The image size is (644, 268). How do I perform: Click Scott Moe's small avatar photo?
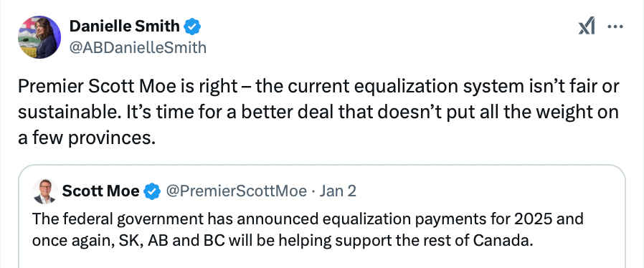pyautogui.click(x=44, y=191)
